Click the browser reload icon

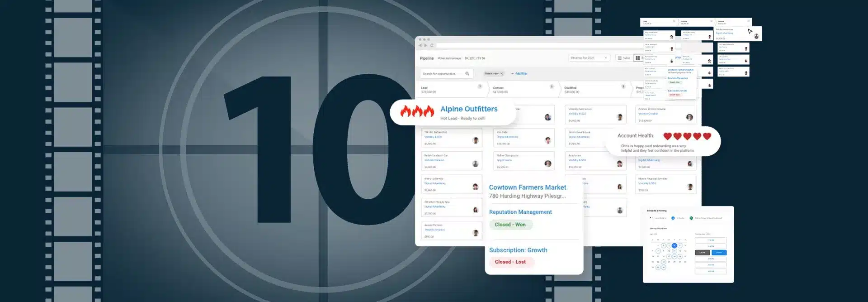point(432,45)
